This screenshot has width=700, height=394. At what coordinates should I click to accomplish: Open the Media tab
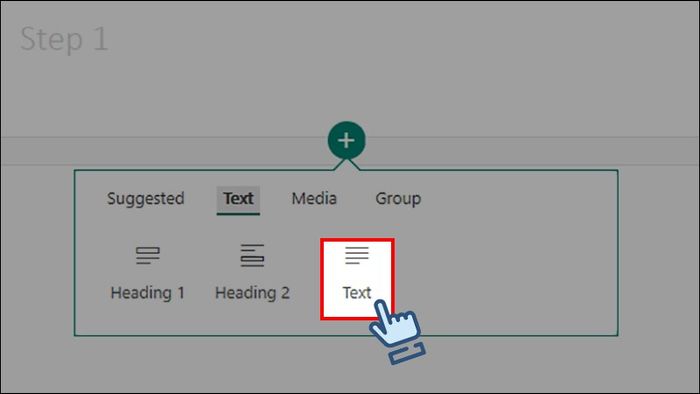[314, 199]
